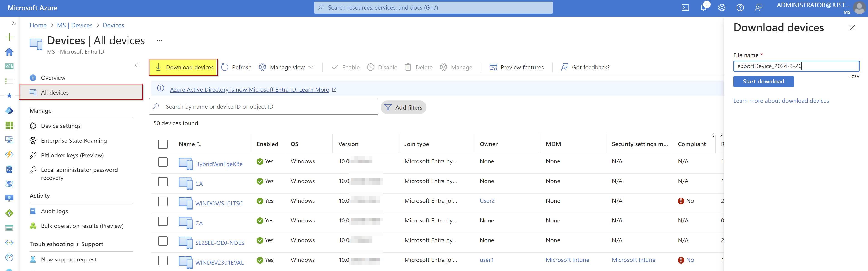Refresh the devices list
Image resolution: width=868 pixels, height=271 pixels.
(x=237, y=67)
